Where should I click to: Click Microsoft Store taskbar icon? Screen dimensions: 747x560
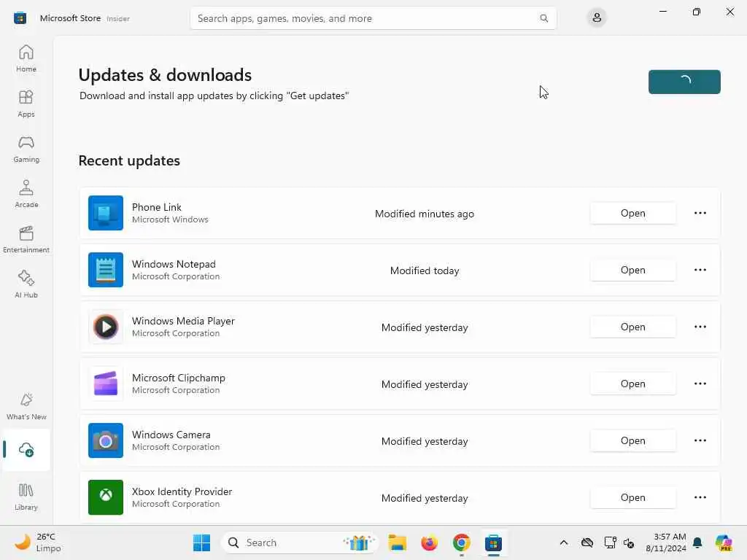click(x=493, y=542)
